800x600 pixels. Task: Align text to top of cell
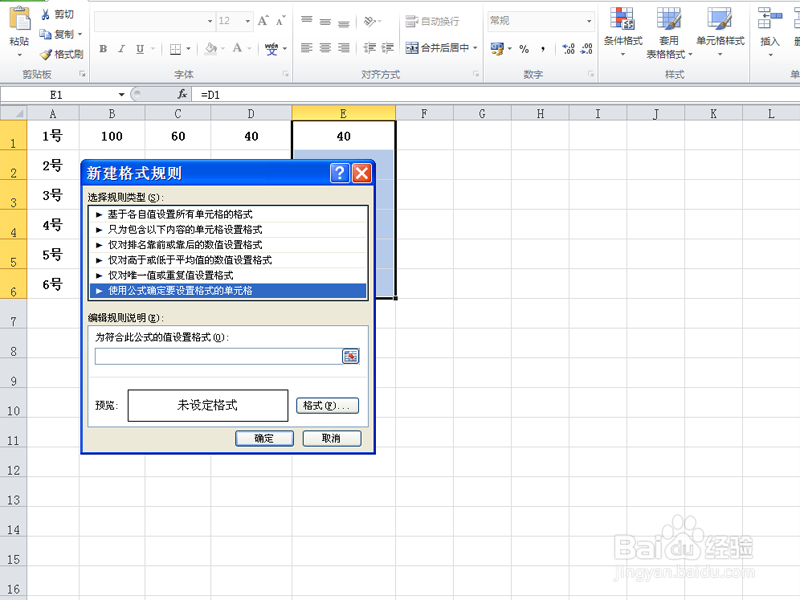[x=307, y=20]
